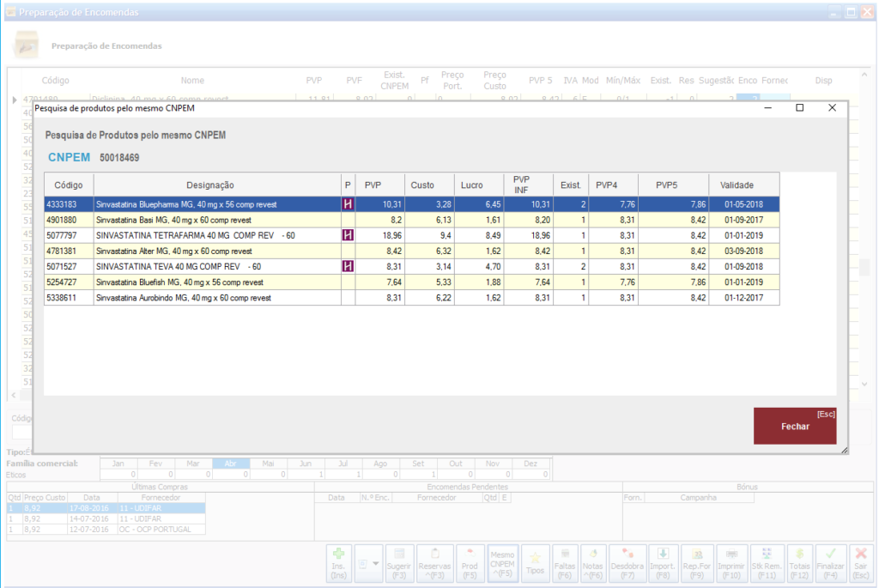Click the Sugerir (F3) toolbar icon
The width and height of the screenshot is (879, 588).
tap(399, 563)
